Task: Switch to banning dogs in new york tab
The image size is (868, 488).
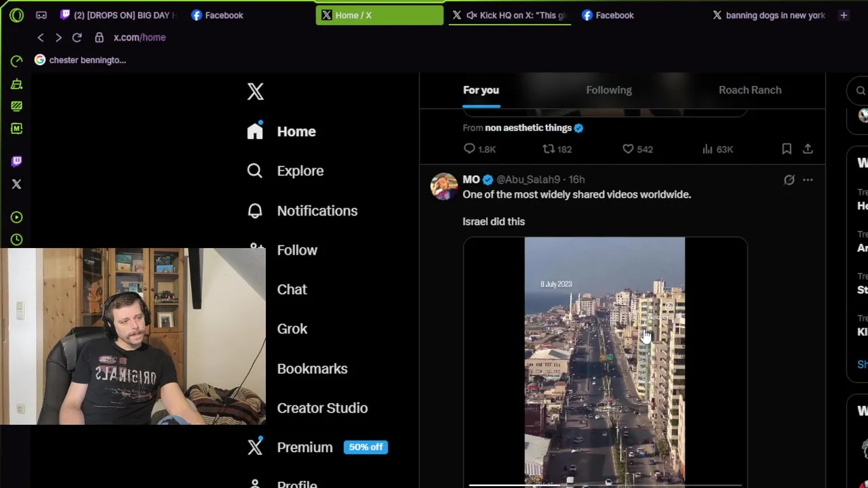Action: pos(768,15)
